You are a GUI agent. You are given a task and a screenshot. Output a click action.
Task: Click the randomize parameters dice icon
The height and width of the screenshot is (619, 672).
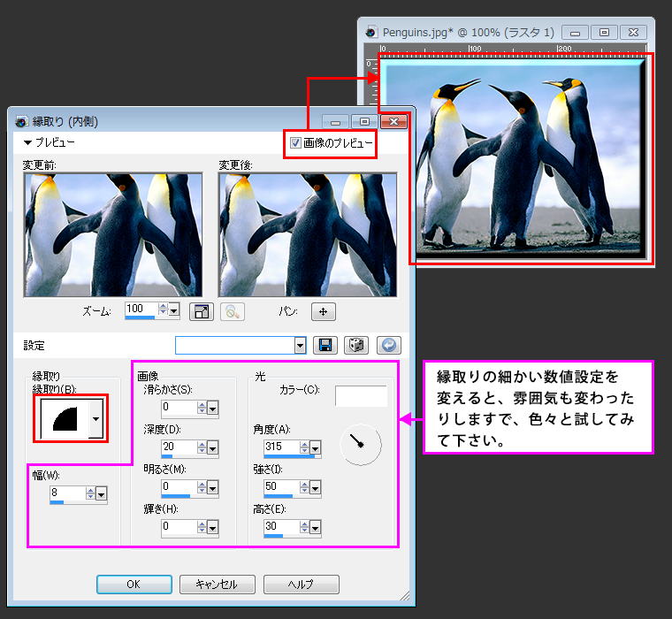tap(356, 346)
